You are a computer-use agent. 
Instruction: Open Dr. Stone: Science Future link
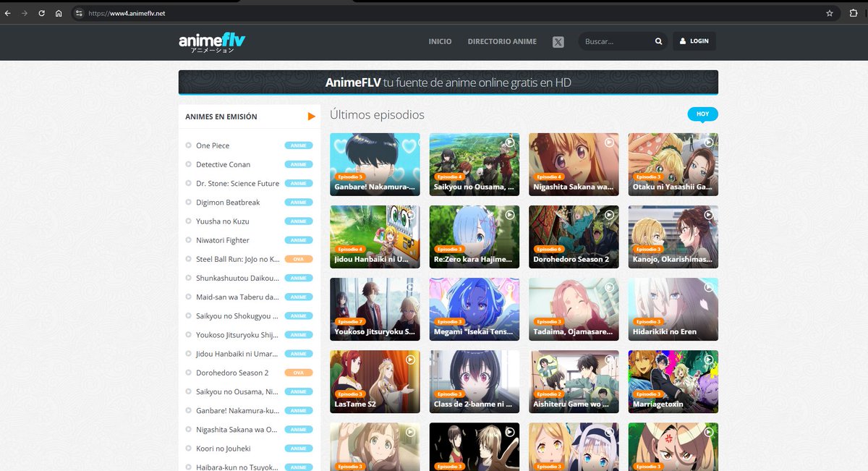click(x=237, y=184)
